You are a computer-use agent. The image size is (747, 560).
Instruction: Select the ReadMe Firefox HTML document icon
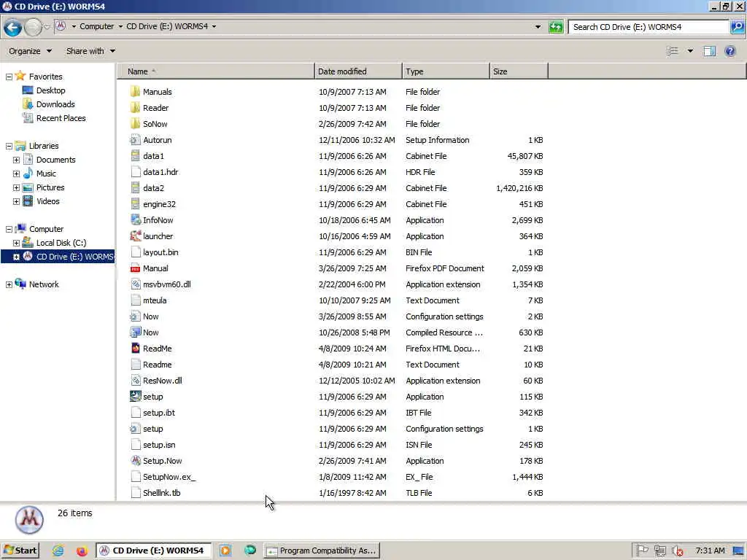[135, 348]
